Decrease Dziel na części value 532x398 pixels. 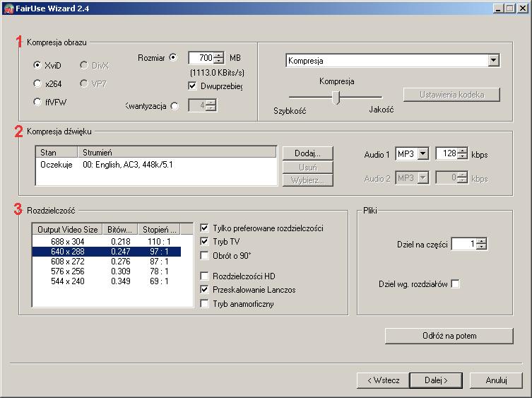click(x=481, y=247)
